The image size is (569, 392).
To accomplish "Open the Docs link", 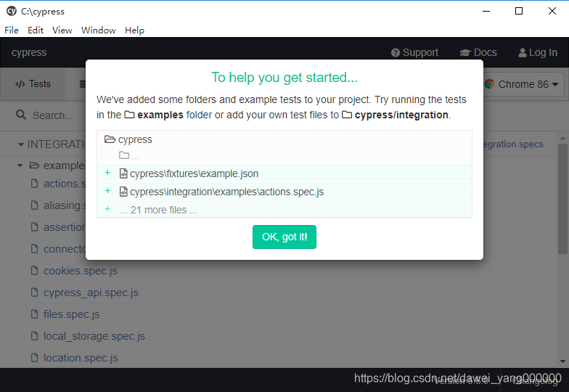I will [x=478, y=52].
